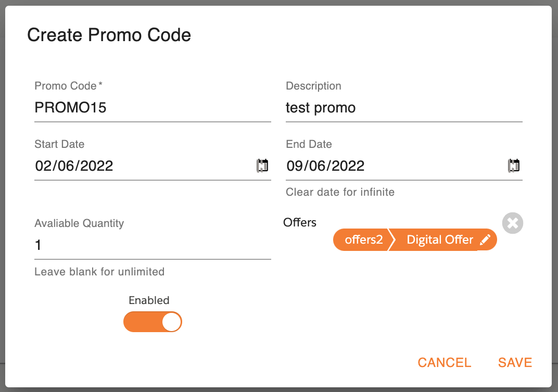Screen dimensions: 558x392
Task: Open the End Date calendar picker
Action: click(x=514, y=166)
